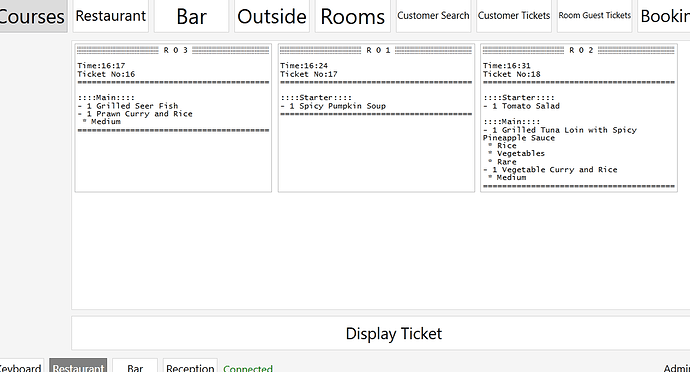The image size is (690, 372).
Task: Open Customer Tickets
Action: (x=514, y=16)
